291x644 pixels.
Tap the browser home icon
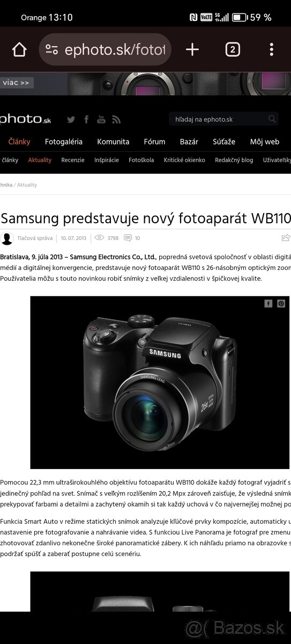[x=19, y=50]
